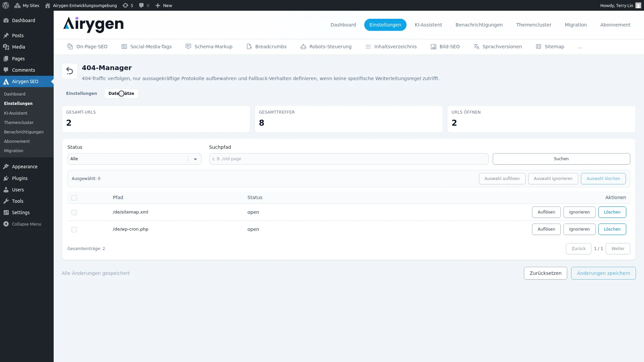The image size is (644, 362).
Task: Click Ignorieren for /de/wp-cron.php
Action: click(x=579, y=229)
